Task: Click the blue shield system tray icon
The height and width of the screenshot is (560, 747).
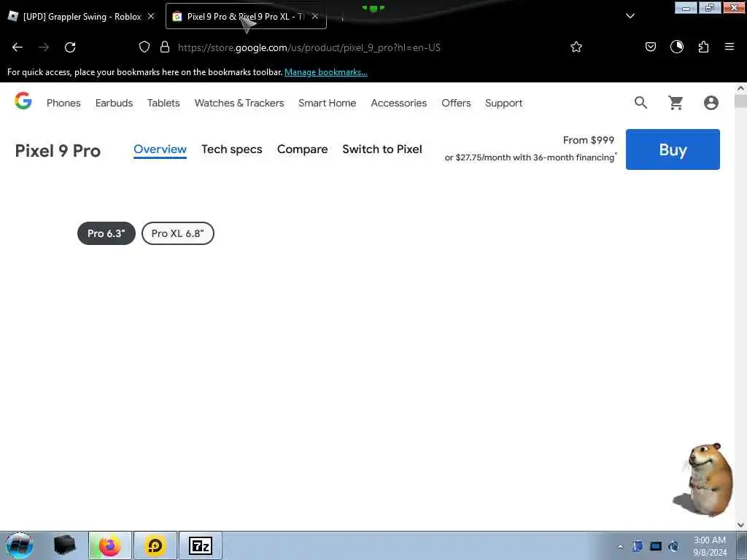Action: coord(638,546)
